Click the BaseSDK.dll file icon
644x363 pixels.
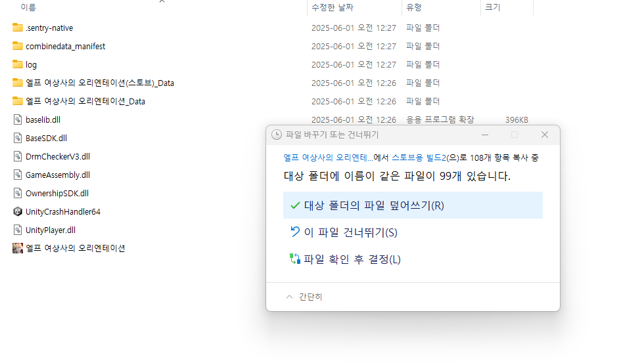[17, 138]
